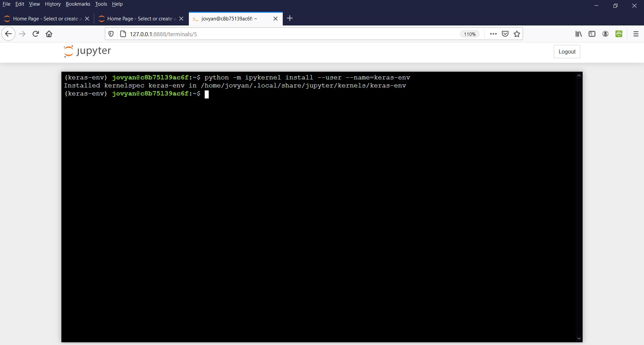644x345 pixels.
Task: Click the Jupyter logo
Action: [x=87, y=51]
